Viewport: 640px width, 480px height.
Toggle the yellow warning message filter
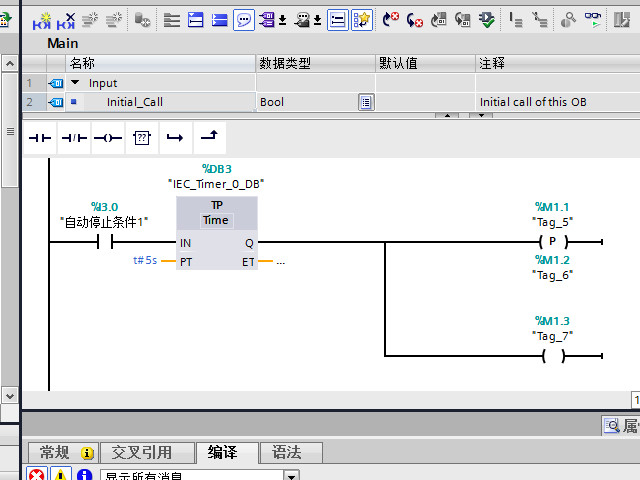click(x=61, y=474)
